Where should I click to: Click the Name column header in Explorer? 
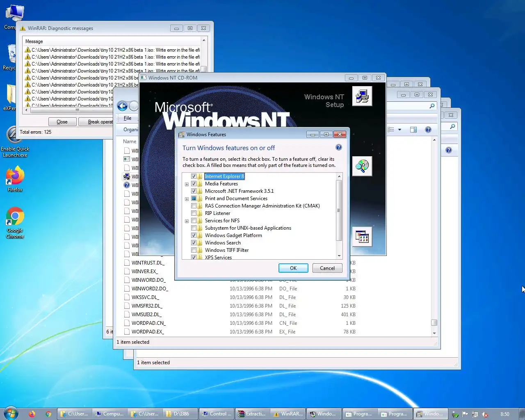[x=130, y=142]
